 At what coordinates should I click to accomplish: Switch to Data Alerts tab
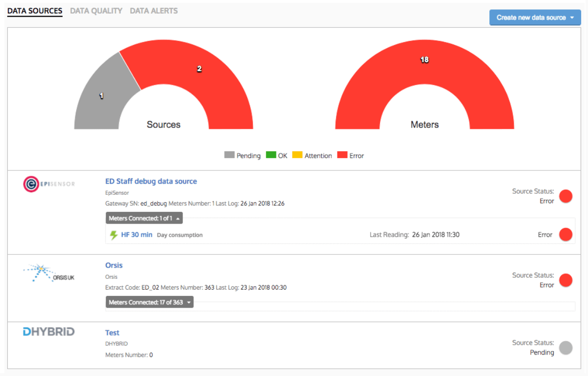click(x=154, y=11)
